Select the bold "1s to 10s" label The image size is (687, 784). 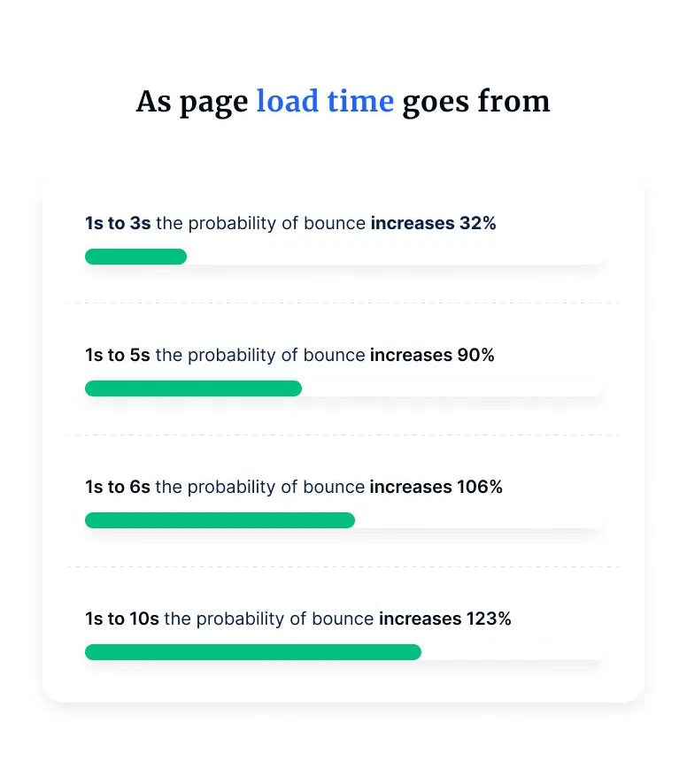tap(122, 619)
